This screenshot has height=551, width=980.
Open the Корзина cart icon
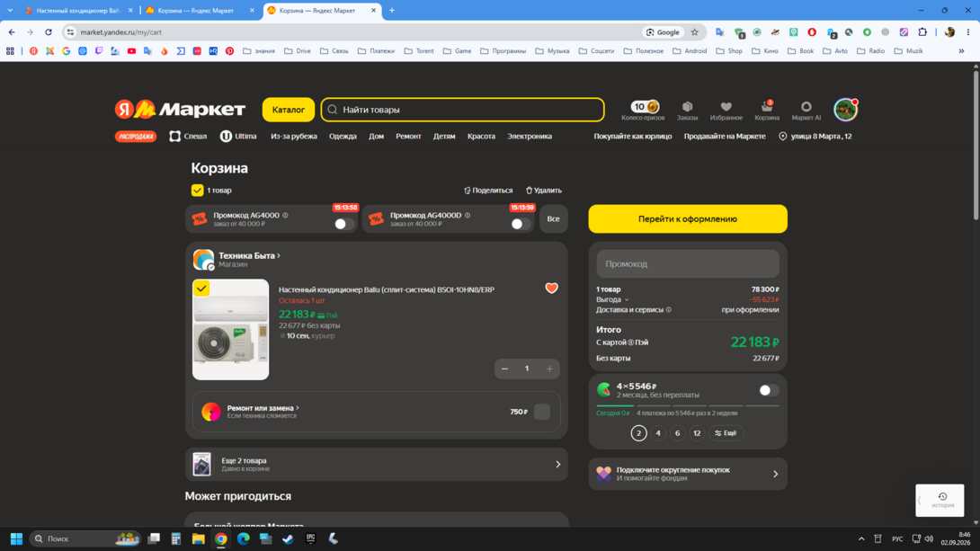tap(766, 110)
